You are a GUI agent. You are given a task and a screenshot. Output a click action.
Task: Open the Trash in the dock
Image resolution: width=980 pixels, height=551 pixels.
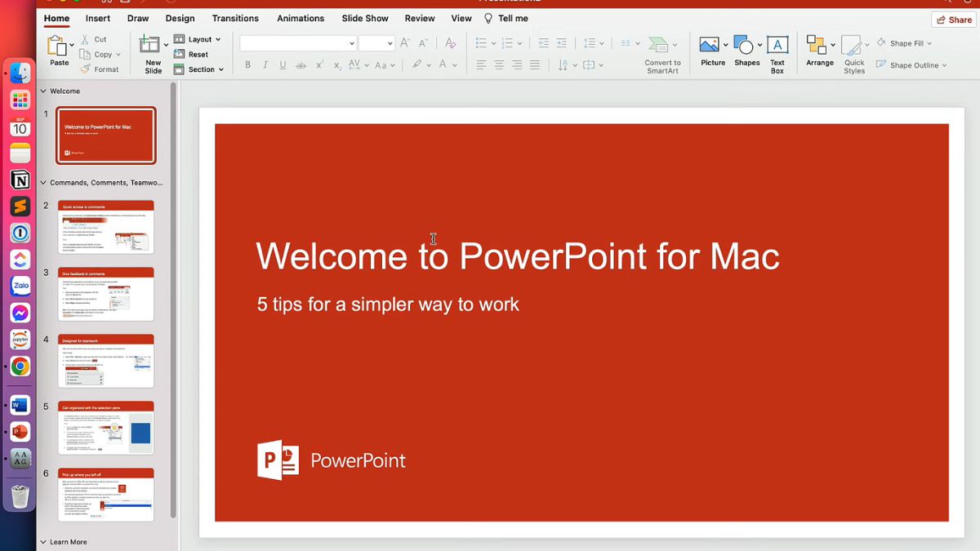pos(20,495)
